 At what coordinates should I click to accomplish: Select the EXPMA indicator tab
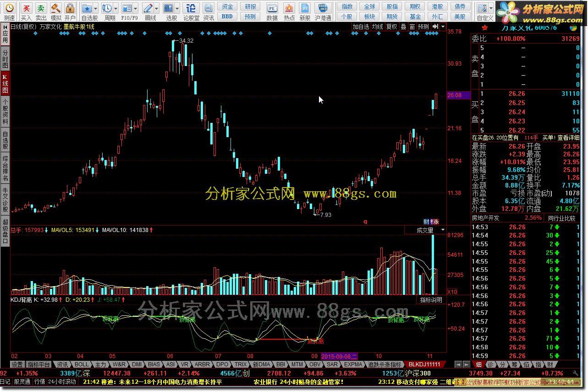pos(353,364)
